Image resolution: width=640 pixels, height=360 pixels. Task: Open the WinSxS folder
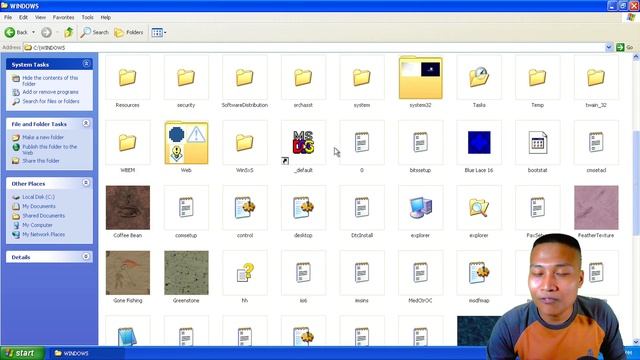[x=244, y=142]
